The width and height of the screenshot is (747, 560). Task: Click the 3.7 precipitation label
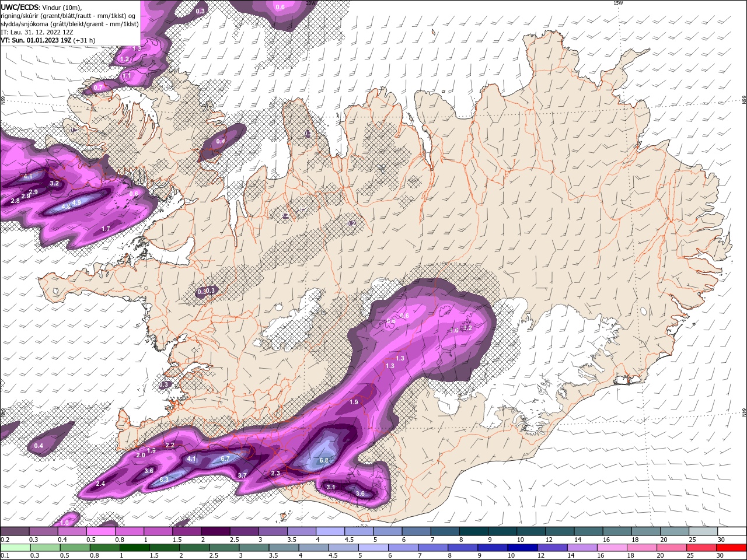pos(242,475)
